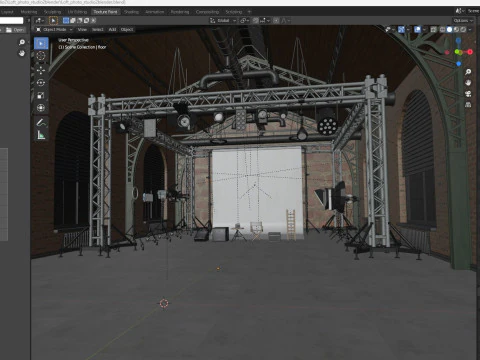Open the View menu
Viewport: 480px width, 360px height.
(82, 30)
